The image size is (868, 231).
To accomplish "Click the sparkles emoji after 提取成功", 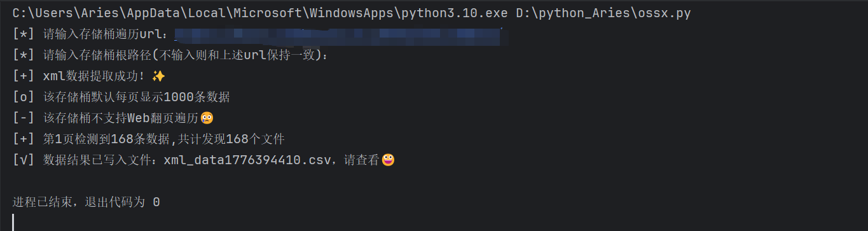I will coord(159,76).
